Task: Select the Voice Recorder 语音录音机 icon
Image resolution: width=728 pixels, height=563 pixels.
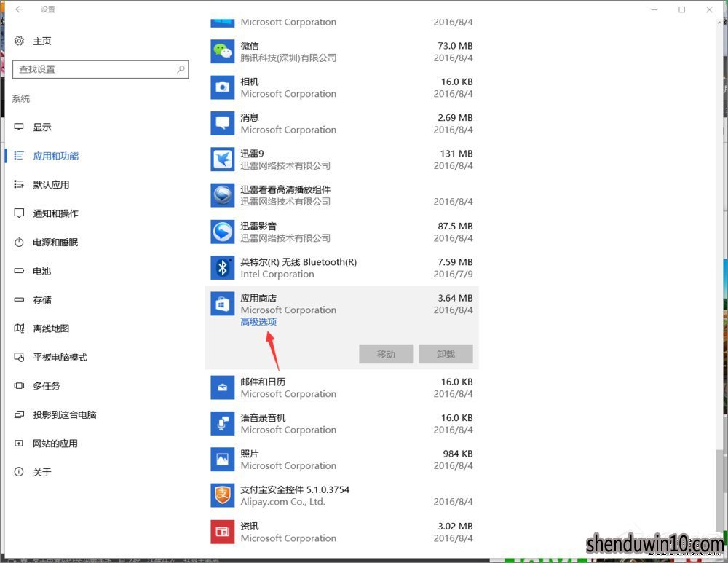Action: click(222, 423)
